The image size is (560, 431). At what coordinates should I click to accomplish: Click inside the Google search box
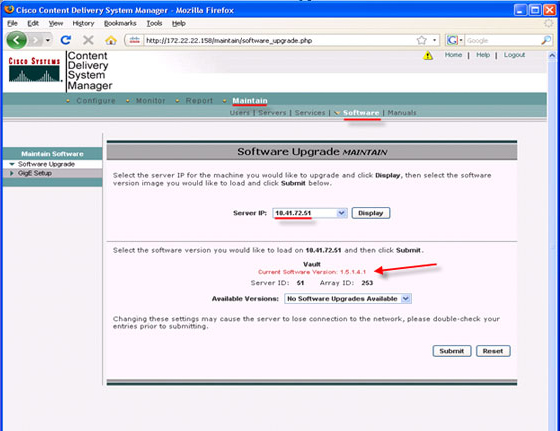click(502, 40)
